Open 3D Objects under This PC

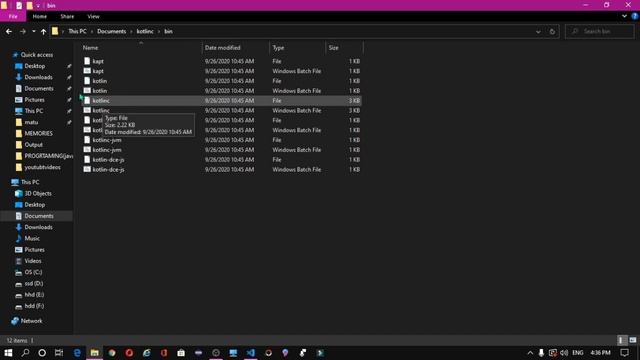(38, 193)
